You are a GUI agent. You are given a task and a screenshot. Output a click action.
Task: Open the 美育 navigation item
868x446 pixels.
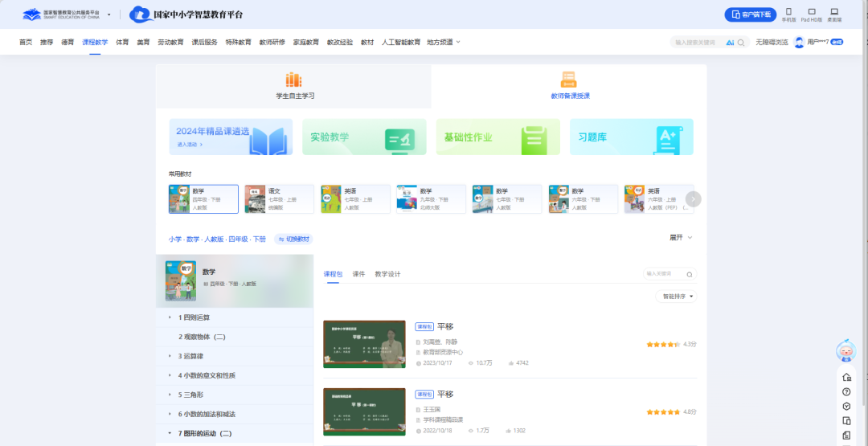point(143,42)
